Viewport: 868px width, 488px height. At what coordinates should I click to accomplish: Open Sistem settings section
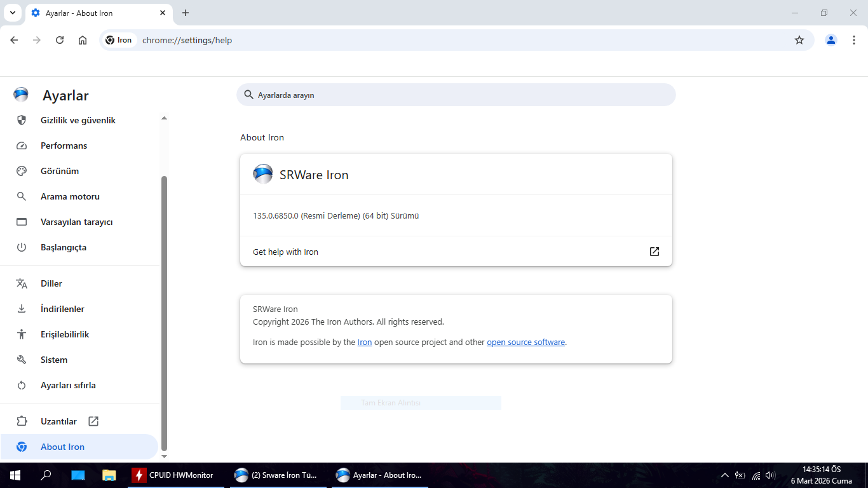(79, 360)
